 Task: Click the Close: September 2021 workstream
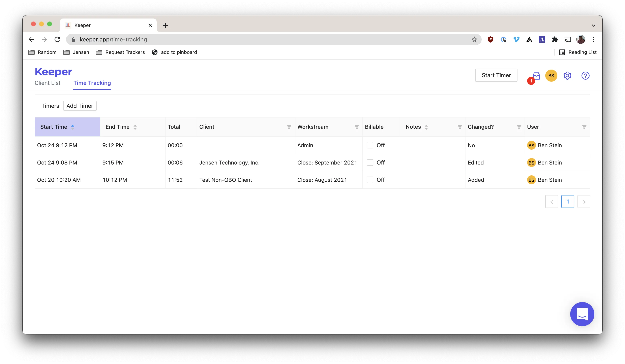[x=327, y=162]
